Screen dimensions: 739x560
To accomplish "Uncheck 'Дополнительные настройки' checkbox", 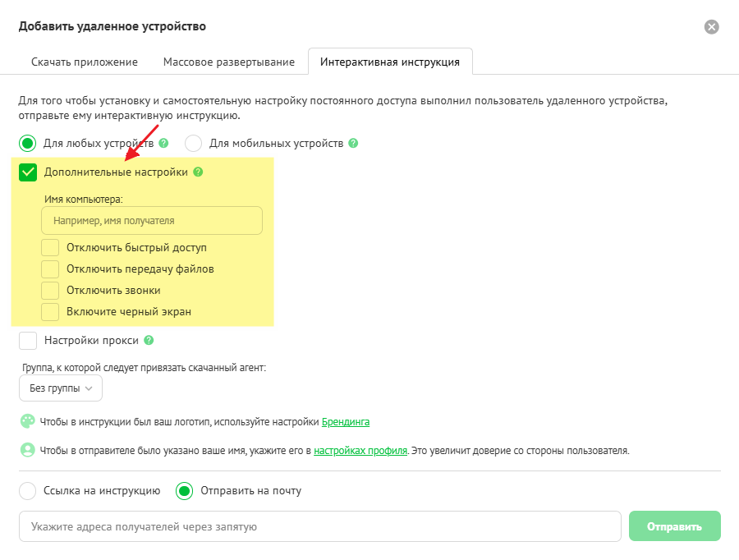I will [28, 172].
